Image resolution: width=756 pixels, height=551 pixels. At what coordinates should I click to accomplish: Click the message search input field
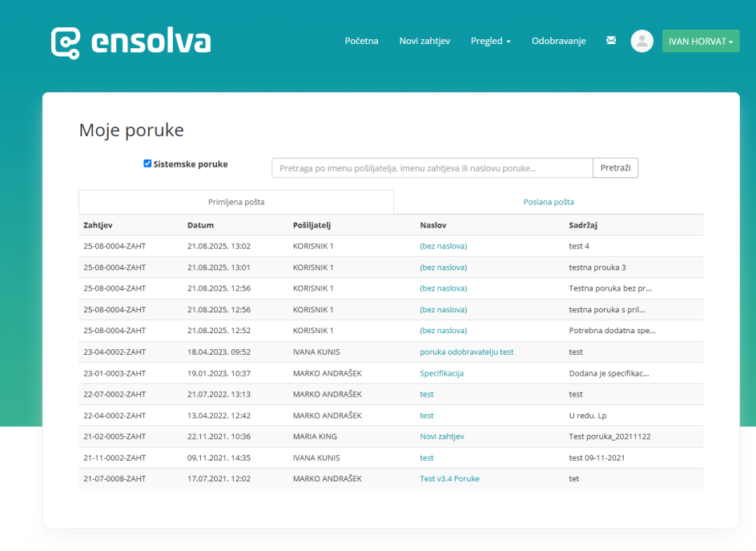[x=432, y=168]
